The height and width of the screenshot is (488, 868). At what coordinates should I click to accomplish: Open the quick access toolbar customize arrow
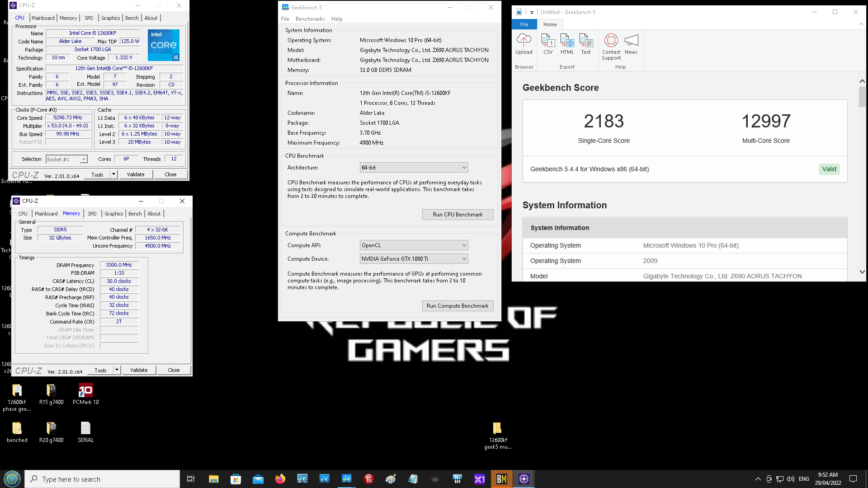[x=532, y=12]
